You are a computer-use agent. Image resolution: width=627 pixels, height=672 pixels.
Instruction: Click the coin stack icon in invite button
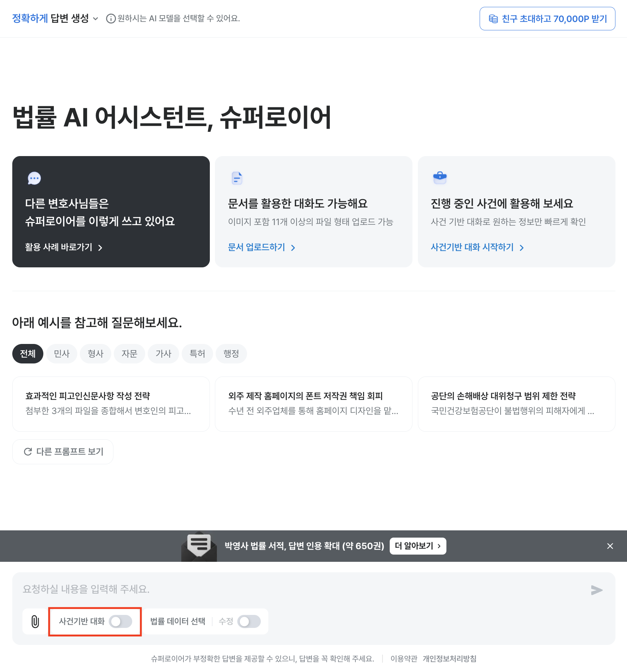tap(493, 19)
